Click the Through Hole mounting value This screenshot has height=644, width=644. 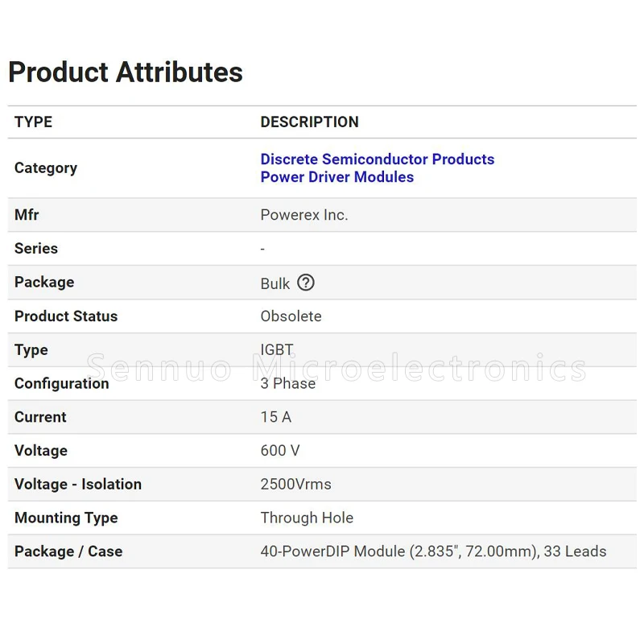click(x=307, y=518)
